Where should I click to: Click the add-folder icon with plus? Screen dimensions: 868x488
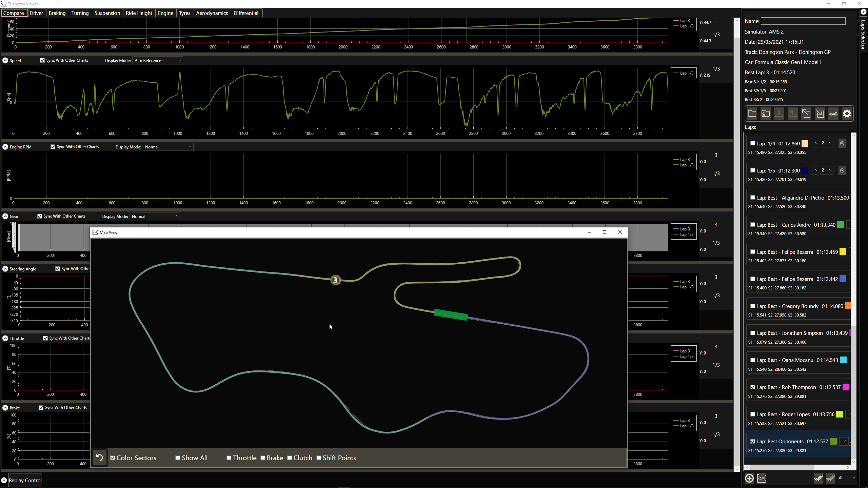pyautogui.click(x=766, y=114)
